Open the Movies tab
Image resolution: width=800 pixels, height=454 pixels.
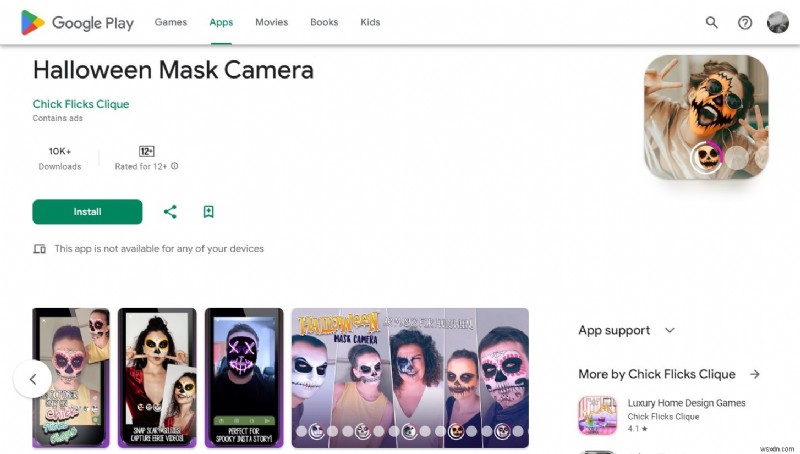point(271,22)
